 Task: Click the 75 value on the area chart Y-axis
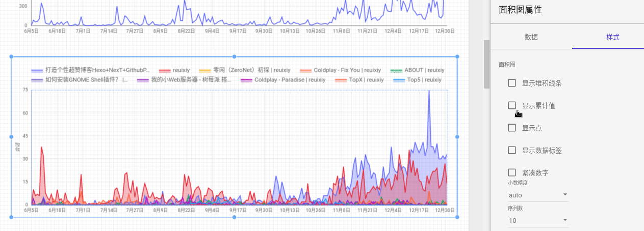pos(25,90)
